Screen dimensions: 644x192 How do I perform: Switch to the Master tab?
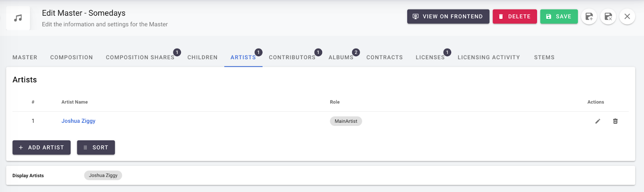coord(25,58)
